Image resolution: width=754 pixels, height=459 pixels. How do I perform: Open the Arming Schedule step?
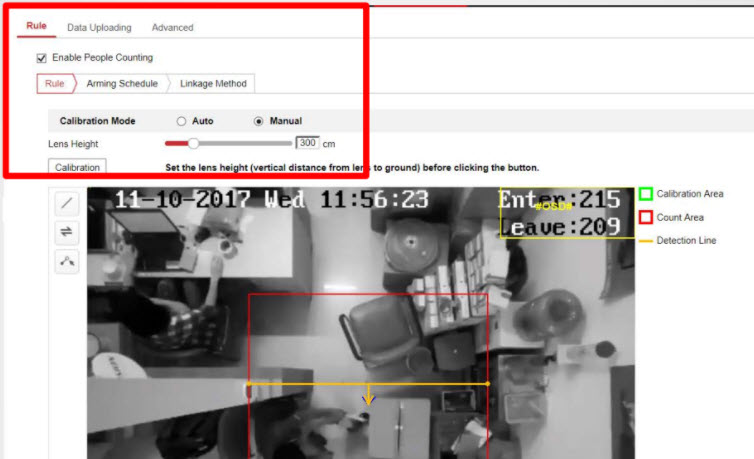click(122, 84)
